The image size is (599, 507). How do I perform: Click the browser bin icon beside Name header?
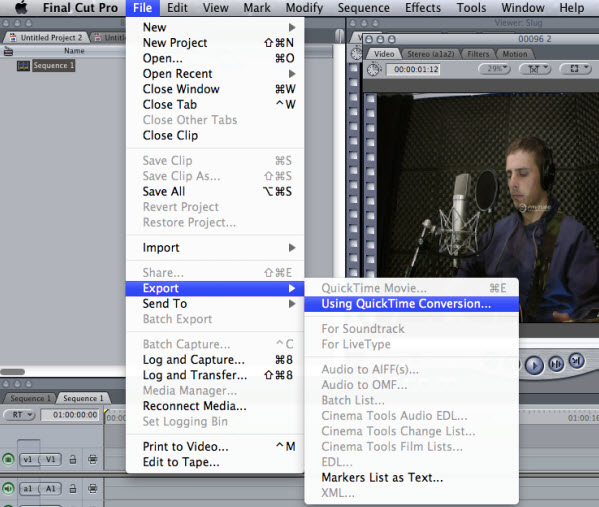click(8, 51)
